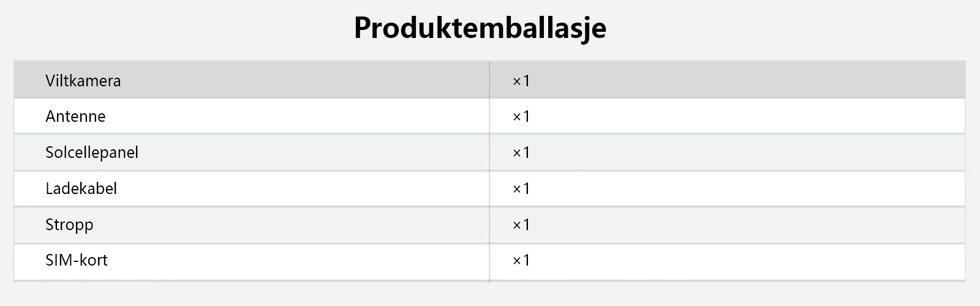Select the ×1 quantity beside SIM-kort
980x306 pixels.
tap(521, 260)
